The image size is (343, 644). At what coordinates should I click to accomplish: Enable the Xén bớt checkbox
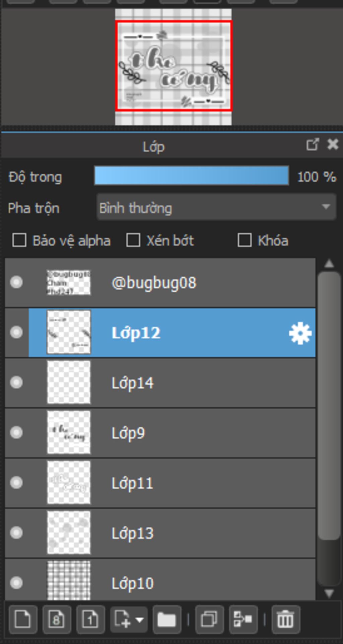(133, 240)
